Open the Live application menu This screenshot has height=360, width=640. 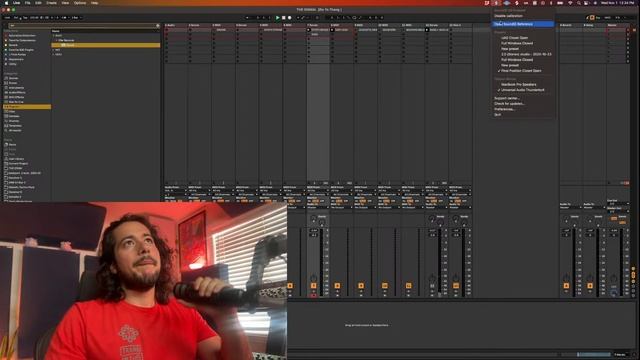[x=16, y=3]
